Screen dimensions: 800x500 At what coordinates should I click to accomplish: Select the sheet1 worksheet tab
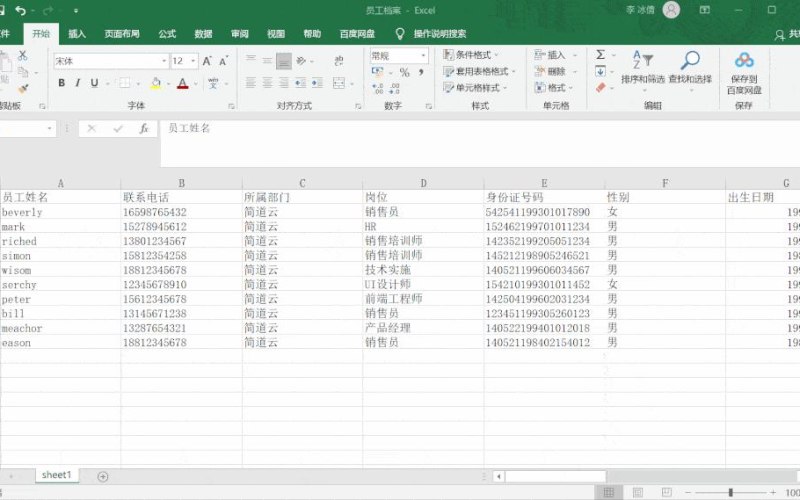[56, 475]
